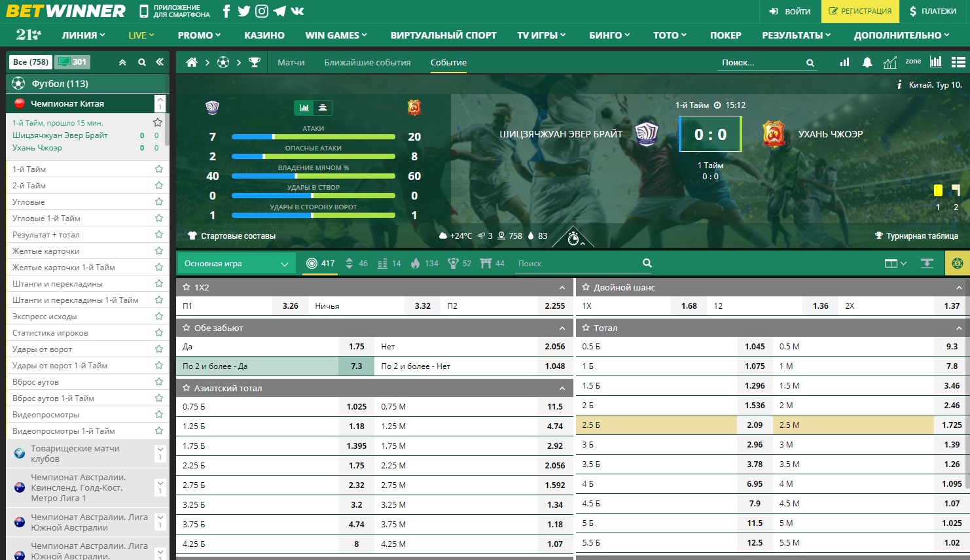Favorite the Тотал market star
The width and height of the screenshot is (970, 560).
586,328
